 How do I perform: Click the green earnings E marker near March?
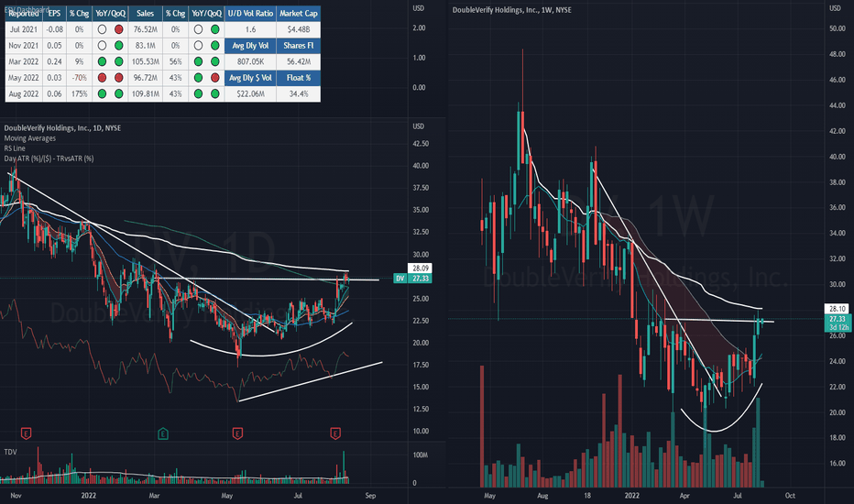[x=162, y=433]
